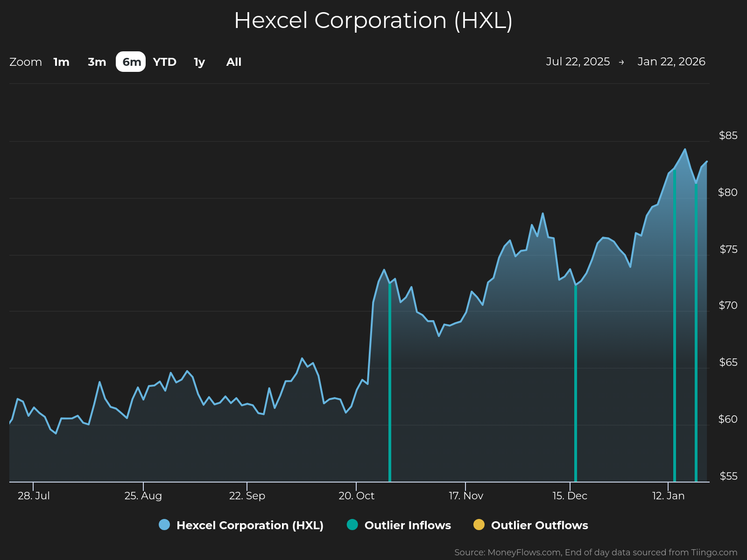
Task: Click the $85 axis label
Action: pos(728,136)
